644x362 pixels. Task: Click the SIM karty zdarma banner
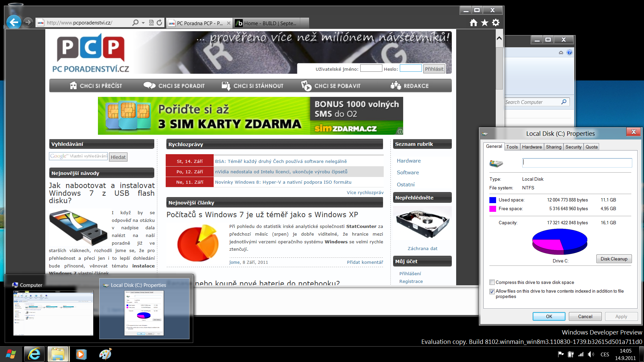pyautogui.click(x=250, y=116)
